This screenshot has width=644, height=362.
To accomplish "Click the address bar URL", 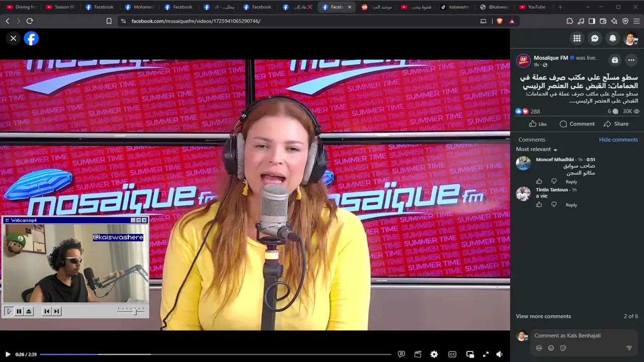I will [x=196, y=21].
